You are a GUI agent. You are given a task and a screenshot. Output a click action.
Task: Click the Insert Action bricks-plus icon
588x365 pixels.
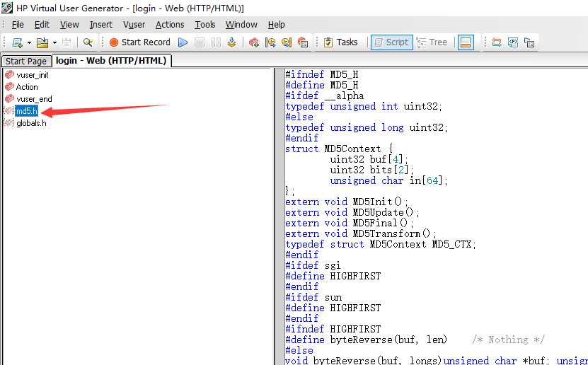pos(254,42)
